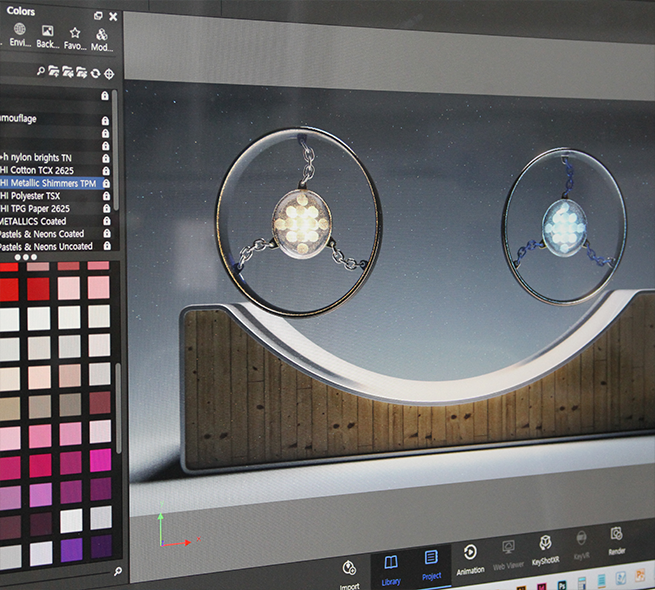Viewport: 655px width, 590px height.
Task: Click the crosshair target icon
Action: pyautogui.click(x=109, y=74)
